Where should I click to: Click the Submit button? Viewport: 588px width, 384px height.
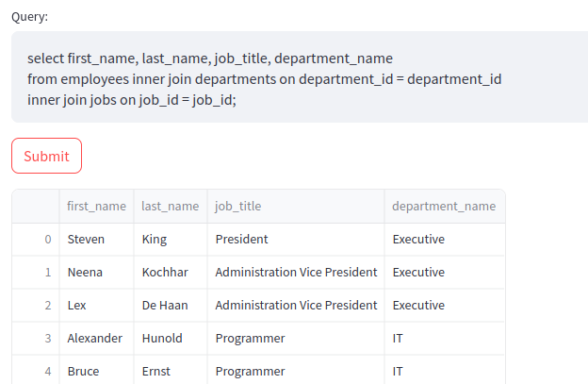[x=46, y=156]
